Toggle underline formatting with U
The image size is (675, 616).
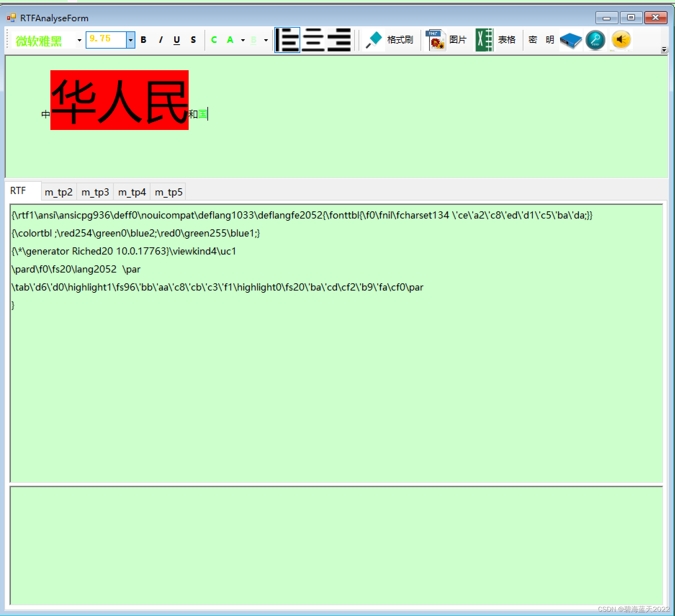pos(176,40)
